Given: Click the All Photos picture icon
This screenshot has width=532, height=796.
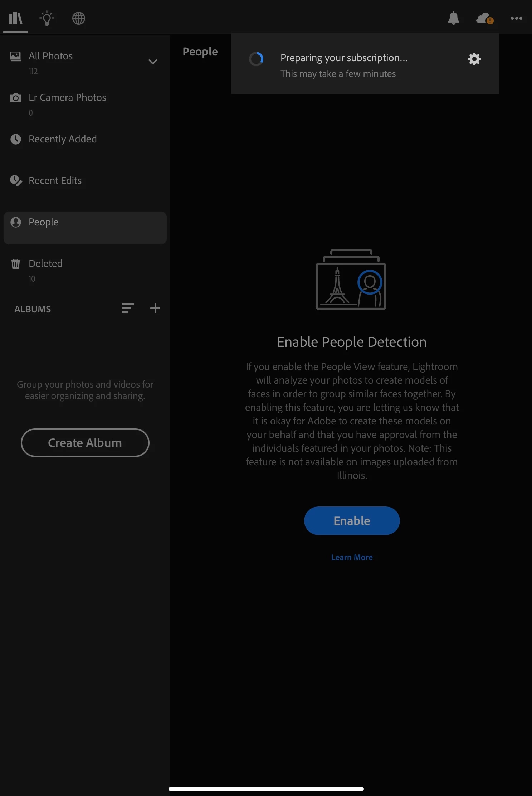Looking at the screenshot, I should click(16, 56).
